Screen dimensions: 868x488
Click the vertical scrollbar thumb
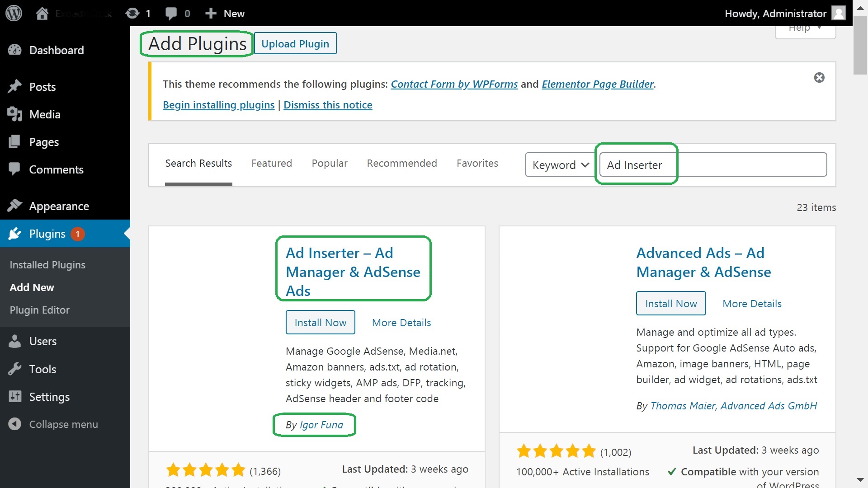coord(860,46)
